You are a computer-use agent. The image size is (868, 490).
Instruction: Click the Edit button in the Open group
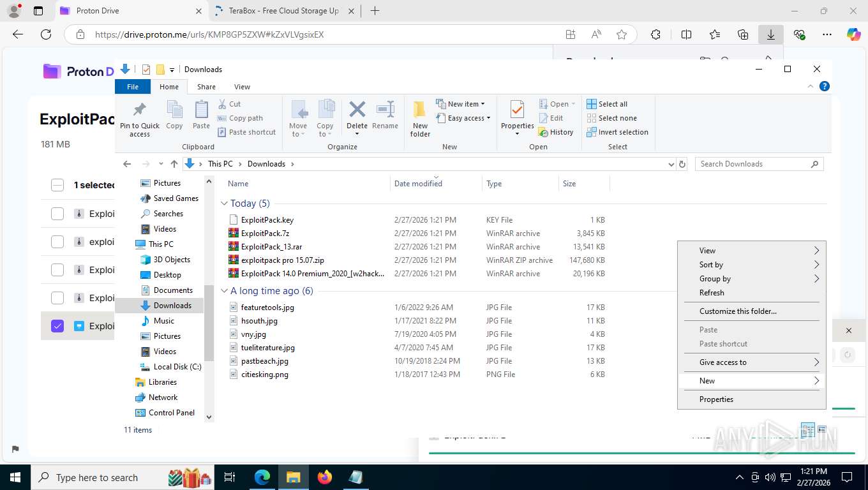pos(551,118)
